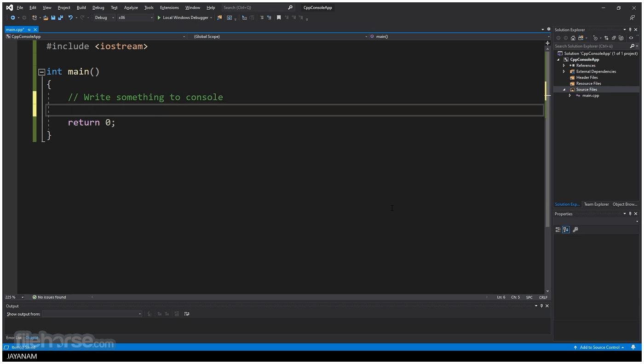This screenshot has height=364, width=644.
Task: Collapse the main() function outlining box
Action: pos(41,72)
